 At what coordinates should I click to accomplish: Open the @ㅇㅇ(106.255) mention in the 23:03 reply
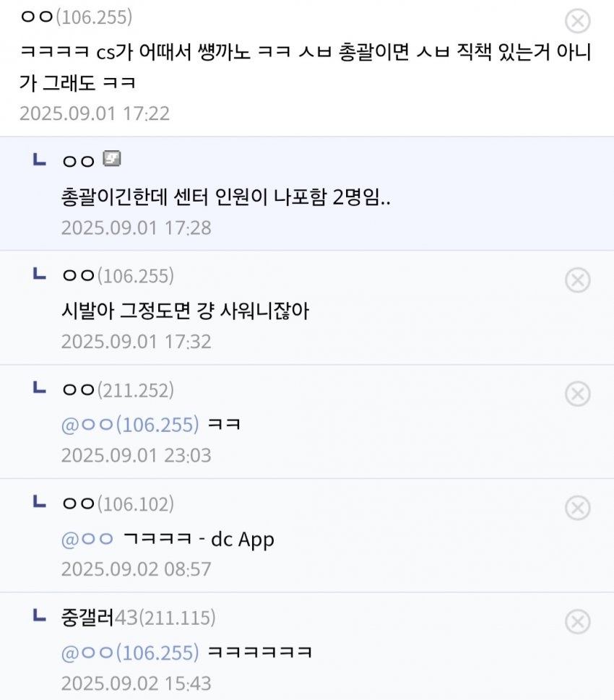click(x=130, y=425)
